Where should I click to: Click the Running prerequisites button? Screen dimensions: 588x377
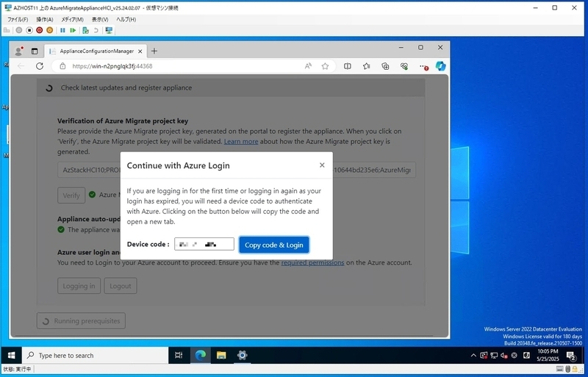pyautogui.click(x=81, y=320)
